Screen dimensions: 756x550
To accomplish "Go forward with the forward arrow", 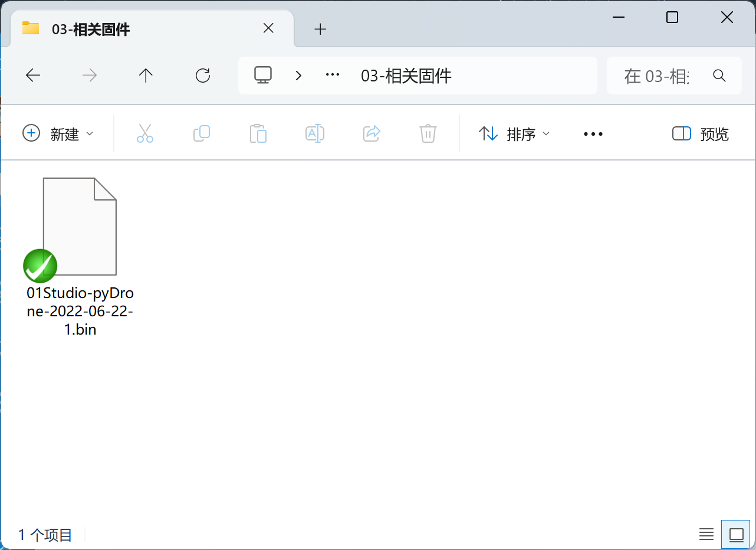I will tap(90, 75).
